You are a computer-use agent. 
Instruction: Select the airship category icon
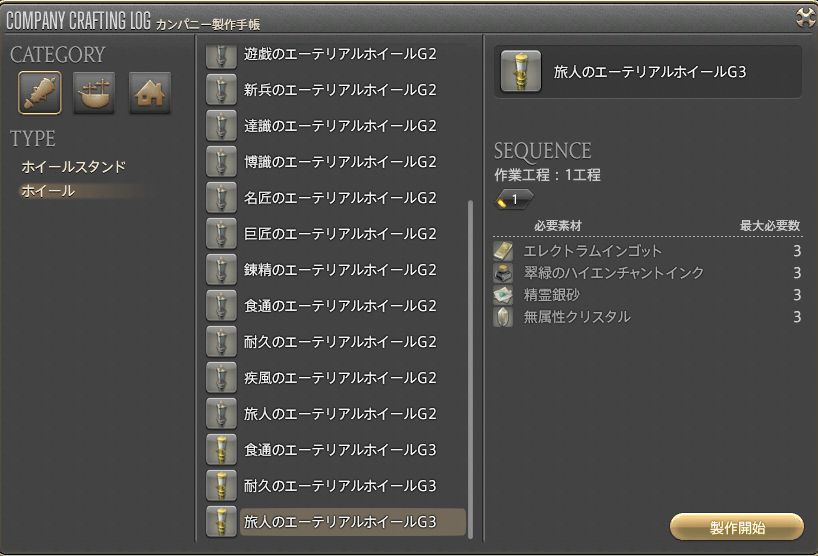point(94,93)
